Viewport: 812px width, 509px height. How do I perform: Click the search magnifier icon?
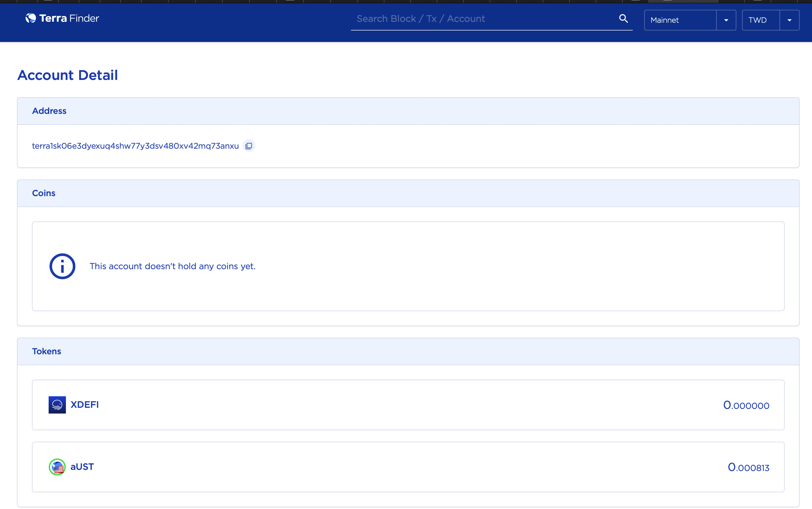[x=624, y=18]
